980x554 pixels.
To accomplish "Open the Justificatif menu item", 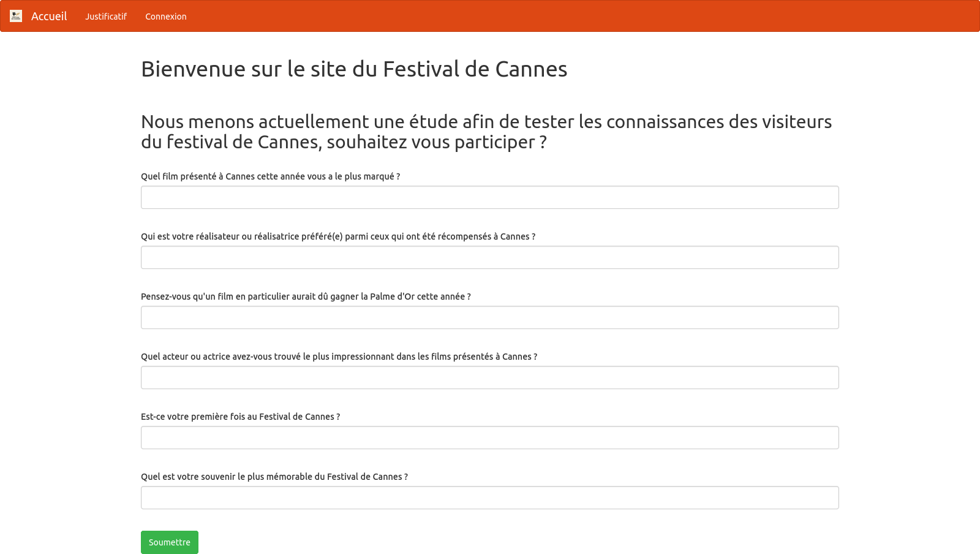I will click(106, 17).
